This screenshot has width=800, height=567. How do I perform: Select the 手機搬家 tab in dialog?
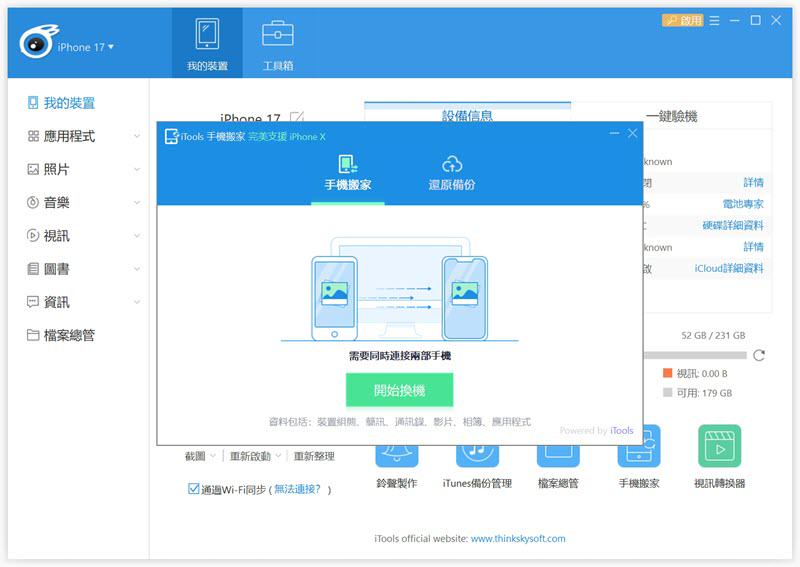[348, 174]
